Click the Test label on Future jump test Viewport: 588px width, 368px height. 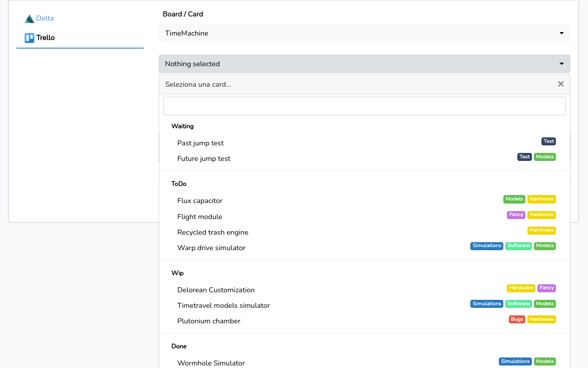click(x=524, y=156)
